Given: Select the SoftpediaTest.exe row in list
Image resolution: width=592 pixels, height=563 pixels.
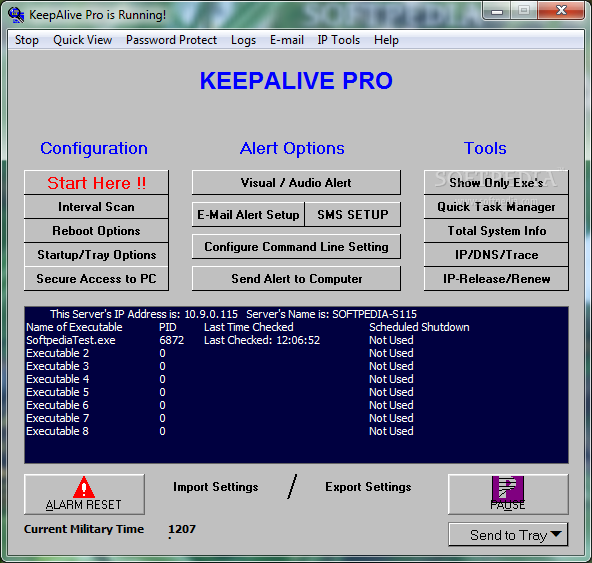Looking at the screenshot, I should (296, 340).
